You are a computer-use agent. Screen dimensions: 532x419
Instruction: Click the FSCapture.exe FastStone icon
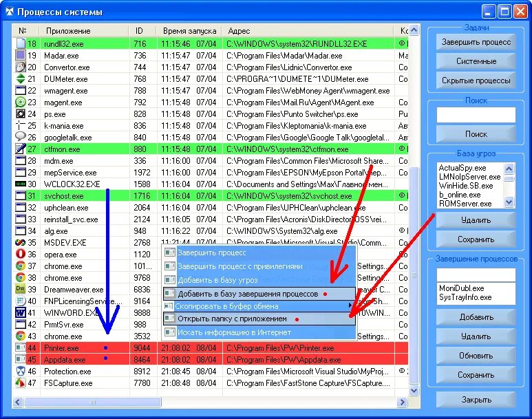[21, 383]
